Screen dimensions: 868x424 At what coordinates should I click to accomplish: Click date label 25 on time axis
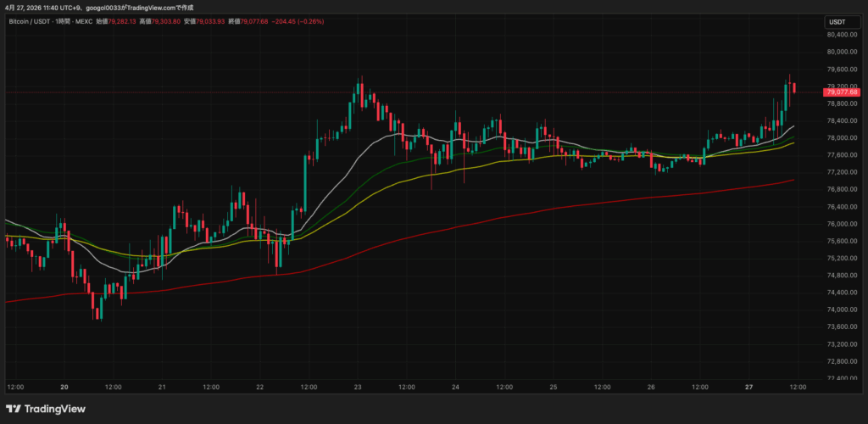click(554, 387)
